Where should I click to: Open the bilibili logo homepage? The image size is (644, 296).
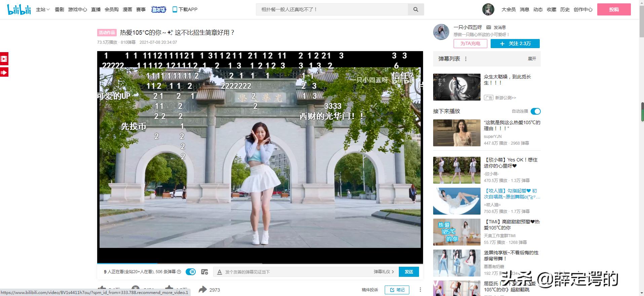coord(19,9)
